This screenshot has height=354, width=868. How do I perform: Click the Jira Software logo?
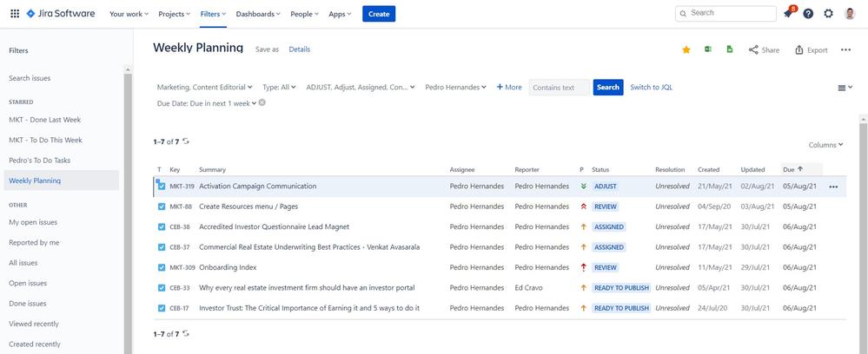[61, 14]
